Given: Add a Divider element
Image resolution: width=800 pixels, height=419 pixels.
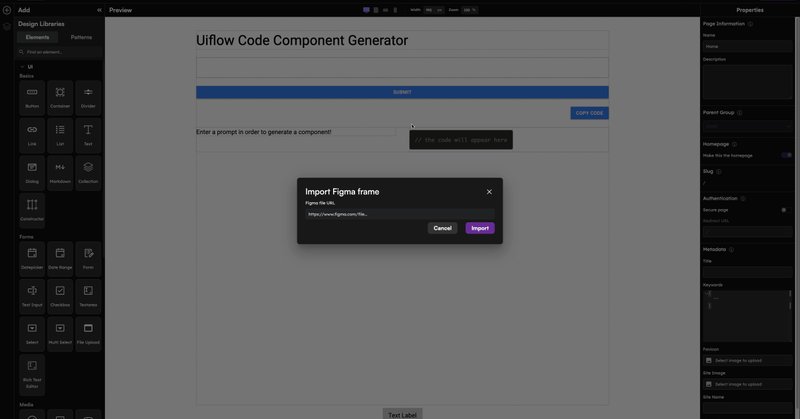Looking at the screenshot, I should click(x=88, y=97).
